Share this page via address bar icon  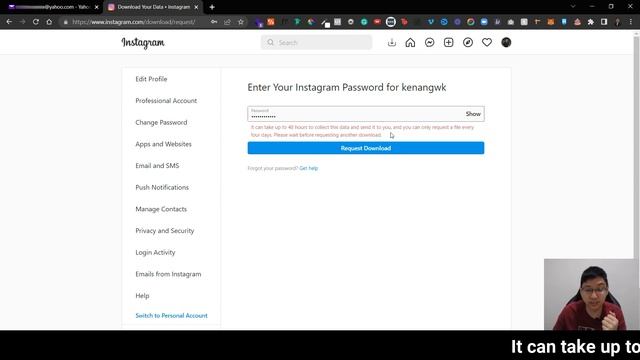(227, 22)
